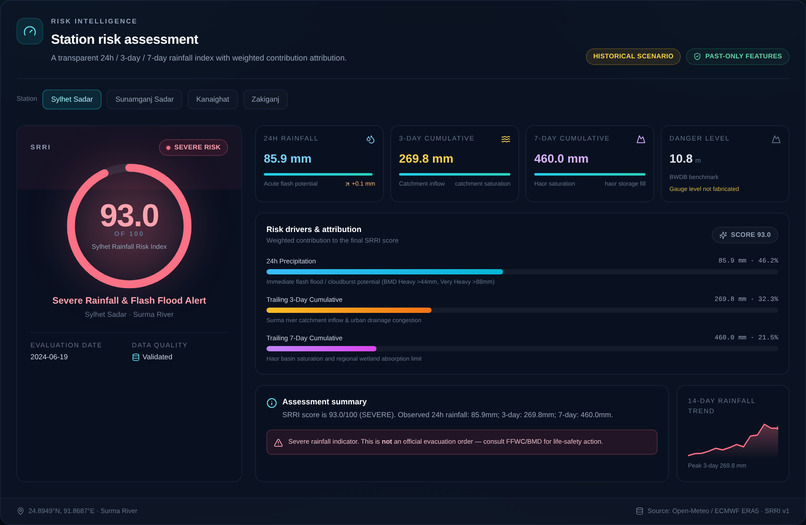Click the location pin icon in footer
The height and width of the screenshot is (525, 806).
[21, 511]
